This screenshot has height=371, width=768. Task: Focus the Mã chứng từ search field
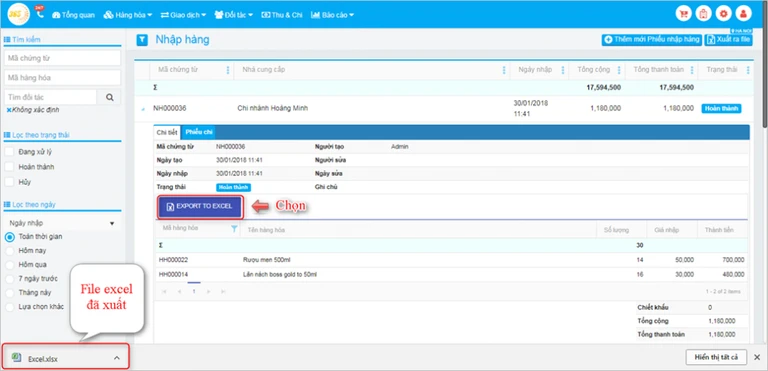pos(62,58)
